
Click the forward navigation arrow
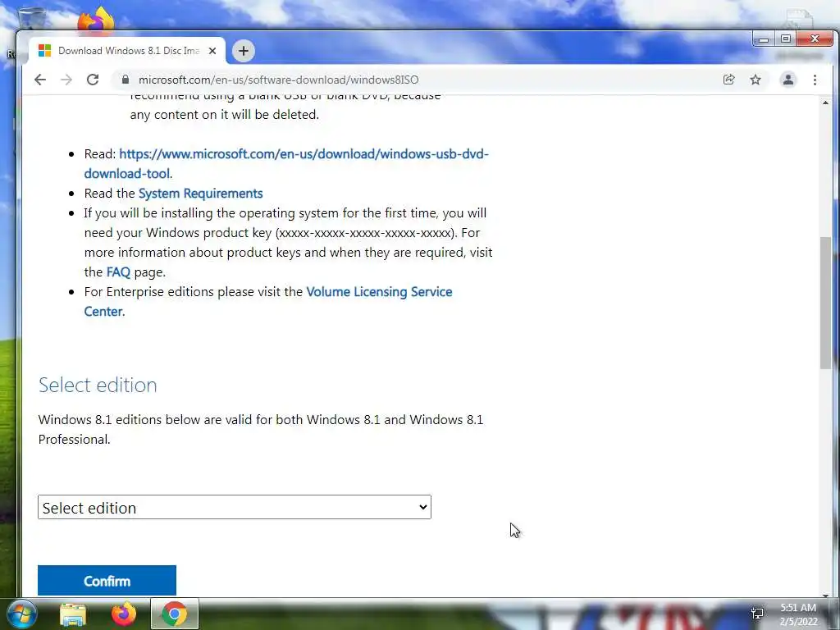pos(66,80)
